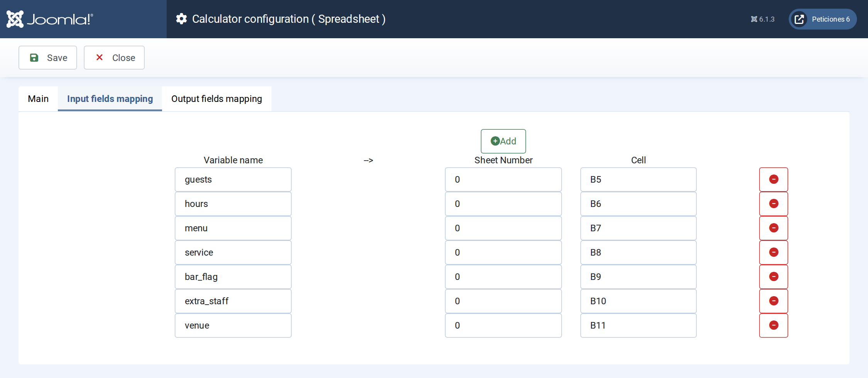Viewport: 868px width, 378px height.
Task: Click the Joomla version 6.1.3 indicator
Action: point(763,19)
